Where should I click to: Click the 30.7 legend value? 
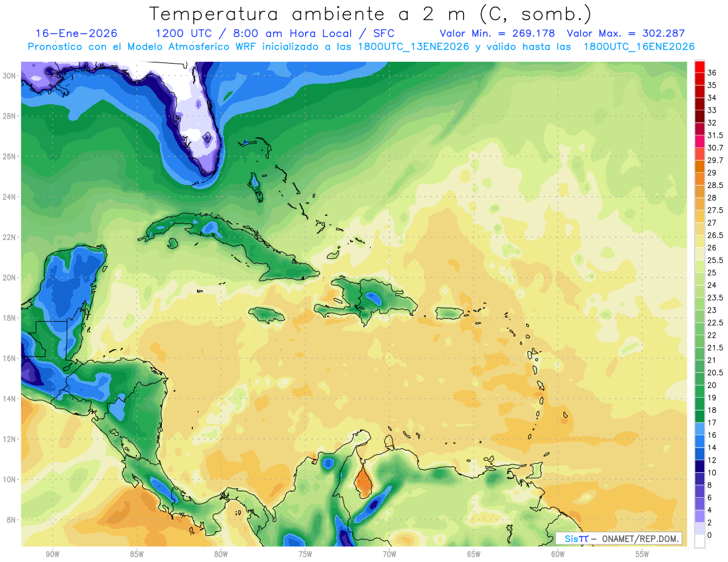pyautogui.click(x=715, y=148)
